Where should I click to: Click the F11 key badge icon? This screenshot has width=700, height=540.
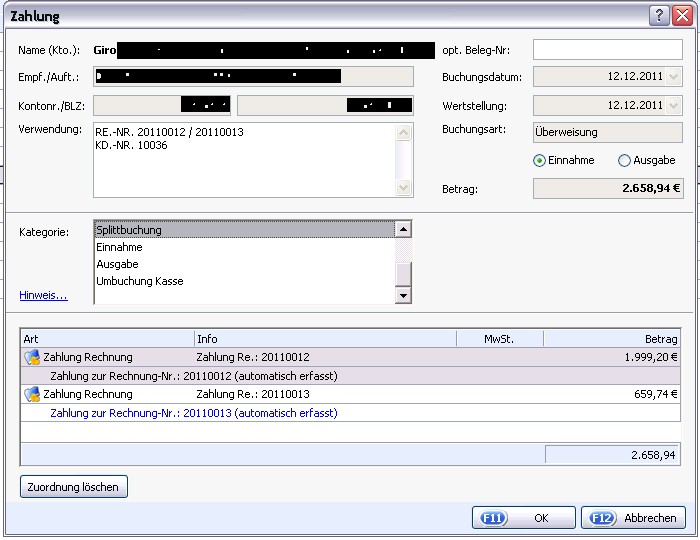(x=493, y=518)
